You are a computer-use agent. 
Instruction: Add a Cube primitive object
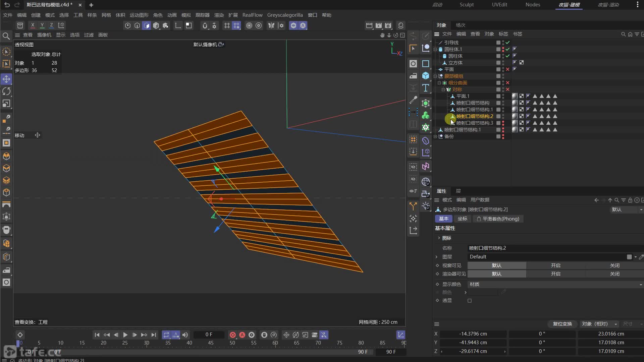(426, 75)
